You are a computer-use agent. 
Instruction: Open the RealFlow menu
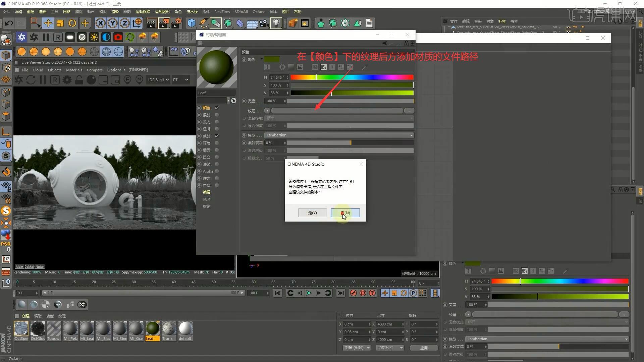[222, 12]
